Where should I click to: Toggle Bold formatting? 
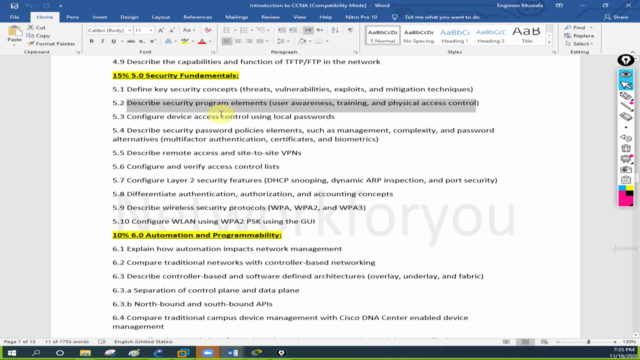click(91, 41)
